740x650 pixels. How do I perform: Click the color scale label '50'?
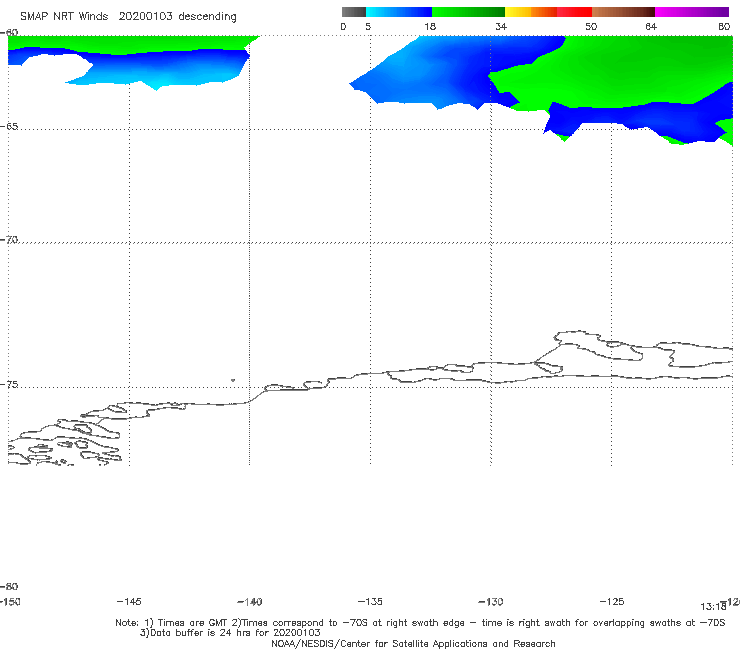tap(591, 27)
